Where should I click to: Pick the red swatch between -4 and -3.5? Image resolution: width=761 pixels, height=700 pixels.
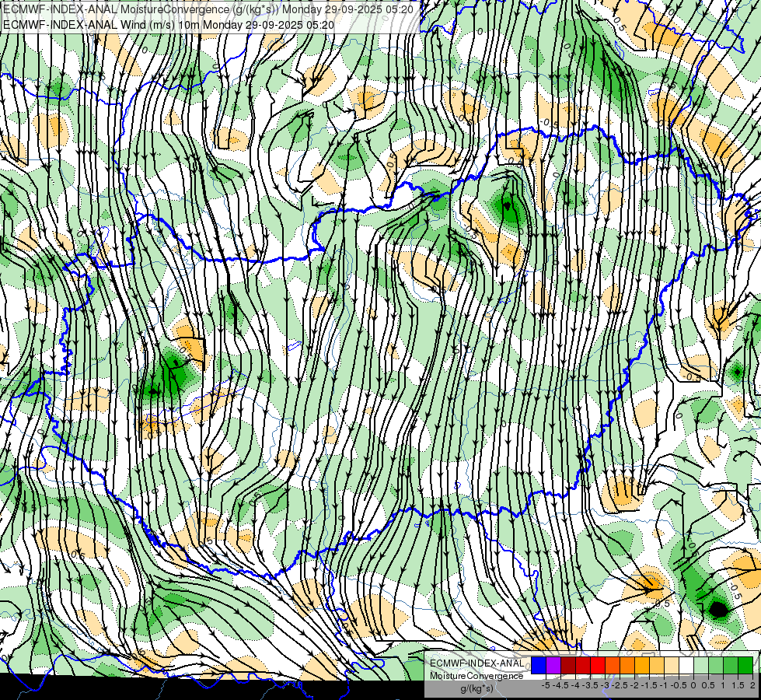[x=583, y=665]
